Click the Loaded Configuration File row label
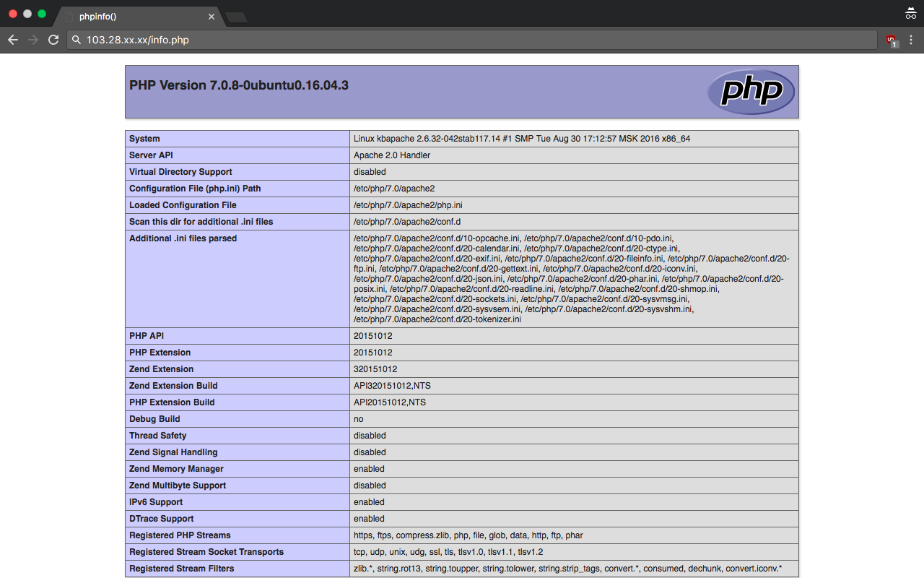924x578 pixels. [x=183, y=205]
